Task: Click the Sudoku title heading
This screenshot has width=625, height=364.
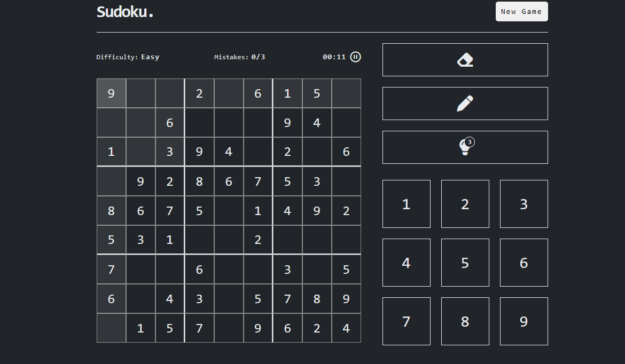Action: point(124,12)
